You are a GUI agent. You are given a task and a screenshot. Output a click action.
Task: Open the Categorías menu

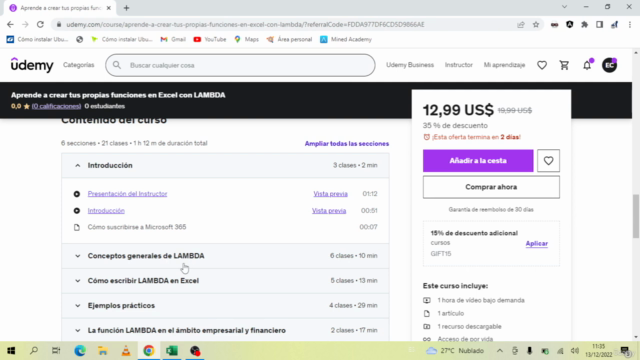click(78, 65)
